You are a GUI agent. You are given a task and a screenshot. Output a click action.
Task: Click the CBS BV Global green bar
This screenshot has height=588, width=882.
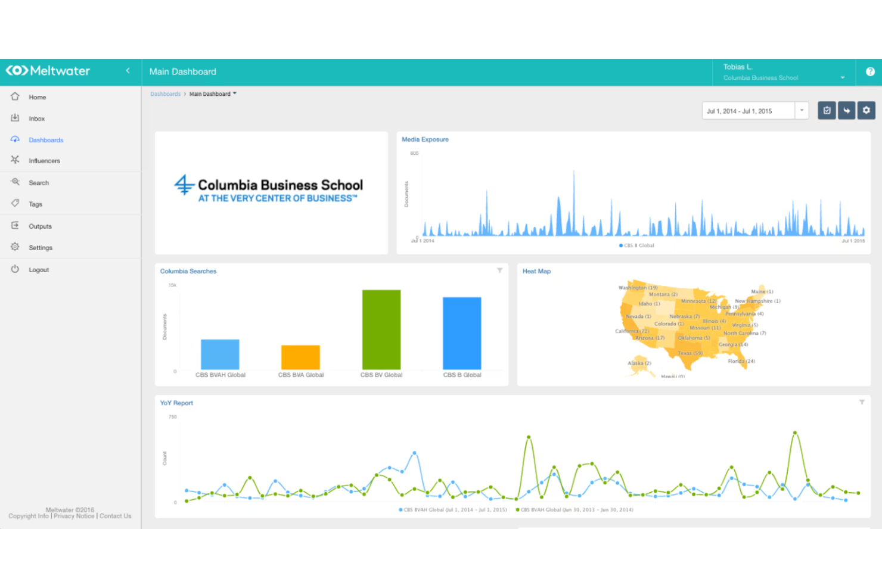381,330
